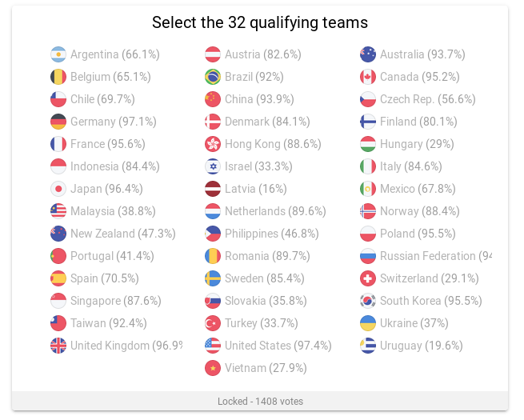Click the South Korea flag icon
The width and height of the screenshot is (524, 420).
click(368, 301)
